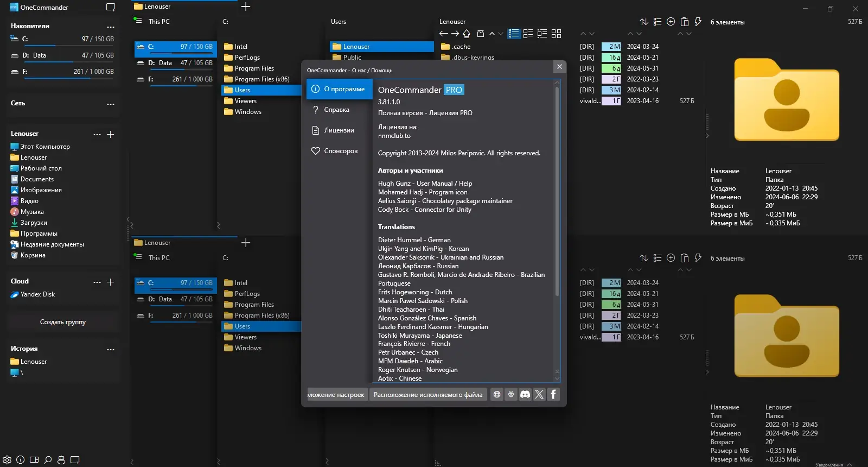Add an item to the Lenouser group with plus
The image size is (868, 467).
tap(111, 134)
